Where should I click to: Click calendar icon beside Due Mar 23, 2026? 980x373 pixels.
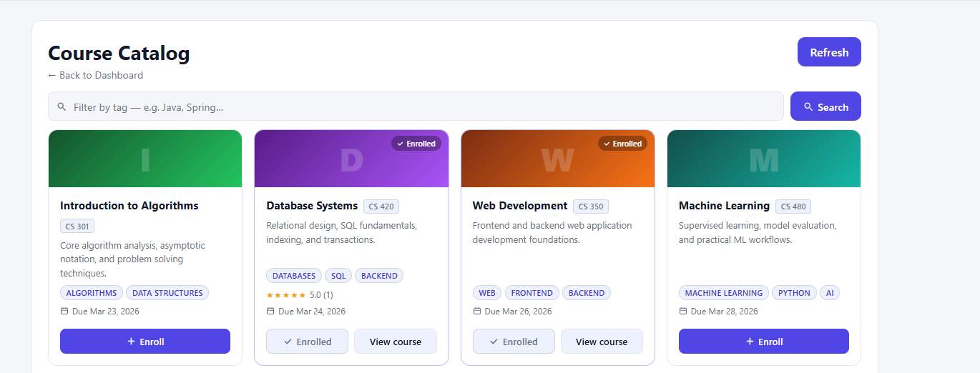point(64,312)
